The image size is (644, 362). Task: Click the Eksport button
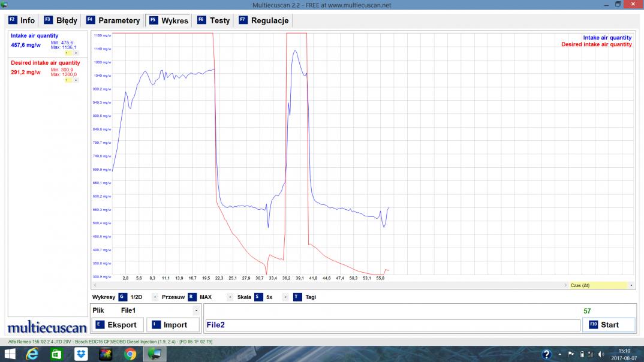pyautogui.click(x=116, y=325)
